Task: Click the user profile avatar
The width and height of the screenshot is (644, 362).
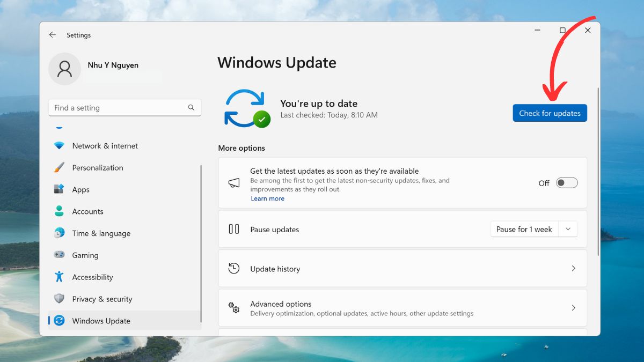Action: (x=64, y=69)
